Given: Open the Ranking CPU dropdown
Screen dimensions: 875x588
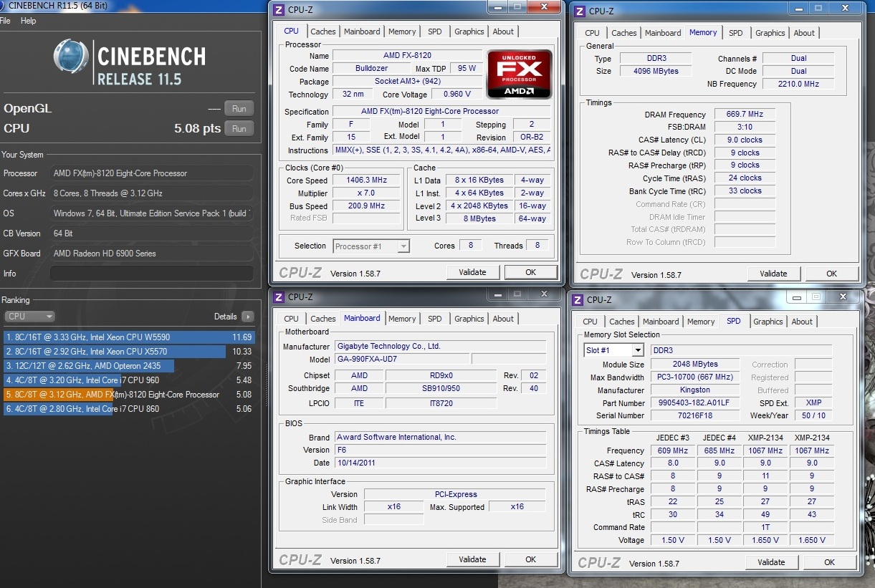Looking at the screenshot, I should 29,317.
